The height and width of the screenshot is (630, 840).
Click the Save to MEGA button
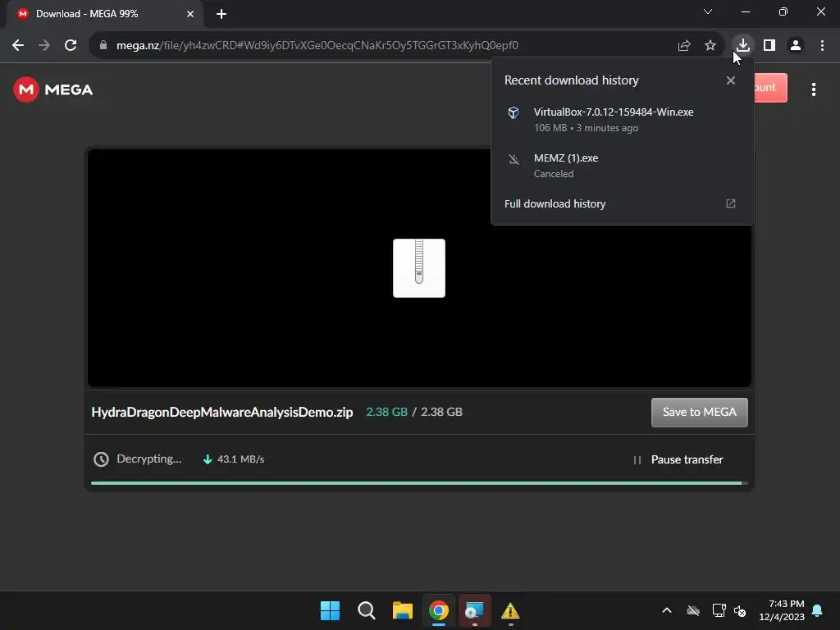pyautogui.click(x=700, y=413)
